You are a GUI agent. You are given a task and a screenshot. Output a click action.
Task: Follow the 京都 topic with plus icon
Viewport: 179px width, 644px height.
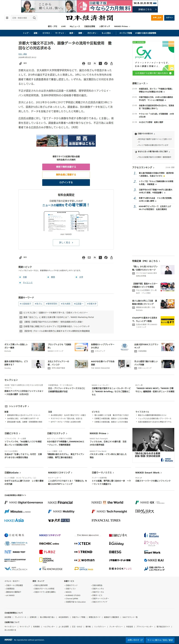click(x=20, y=277)
